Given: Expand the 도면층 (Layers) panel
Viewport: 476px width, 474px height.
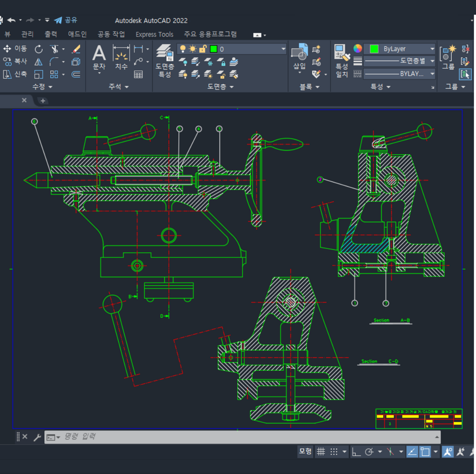Looking at the screenshot, I should [x=220, y=87].
